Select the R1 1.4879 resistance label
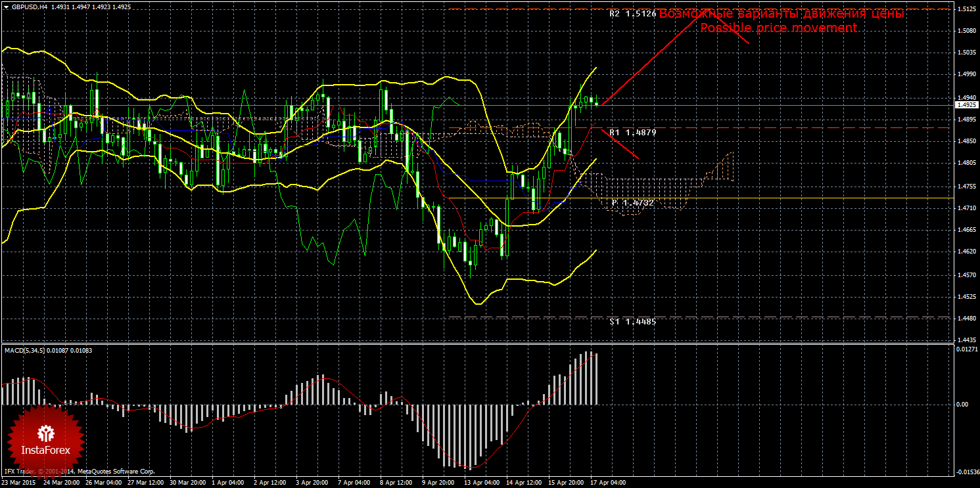Screen dimensions: 980x488 632,133
